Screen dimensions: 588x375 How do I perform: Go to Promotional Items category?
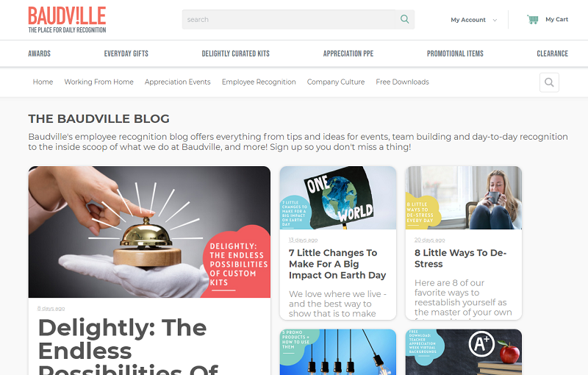[x=455, y=54]
